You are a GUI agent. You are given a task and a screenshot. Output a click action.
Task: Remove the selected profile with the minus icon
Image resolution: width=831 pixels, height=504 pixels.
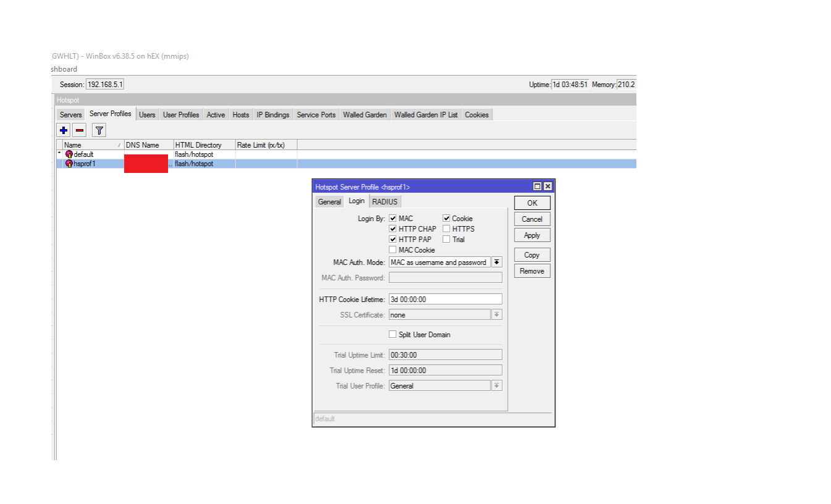tap(80, 130)
